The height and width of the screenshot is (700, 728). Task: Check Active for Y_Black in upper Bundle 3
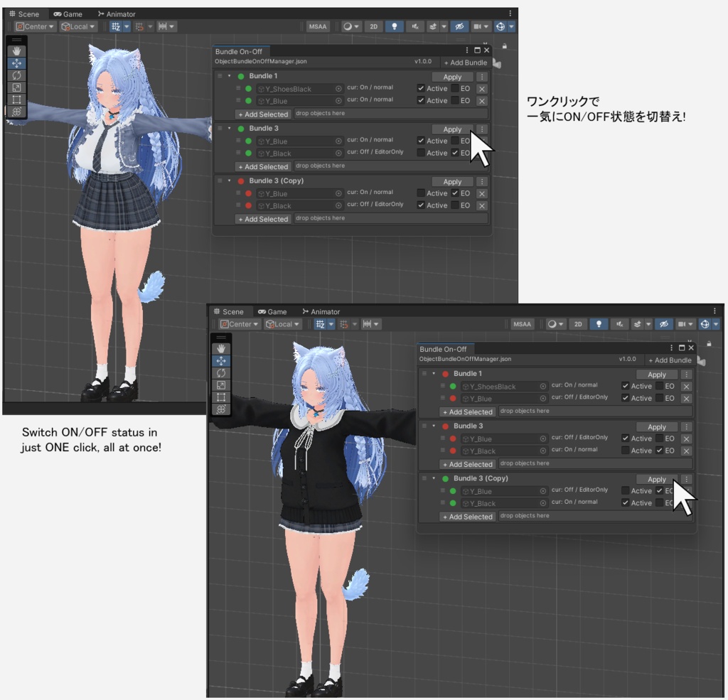coord(421,153)
